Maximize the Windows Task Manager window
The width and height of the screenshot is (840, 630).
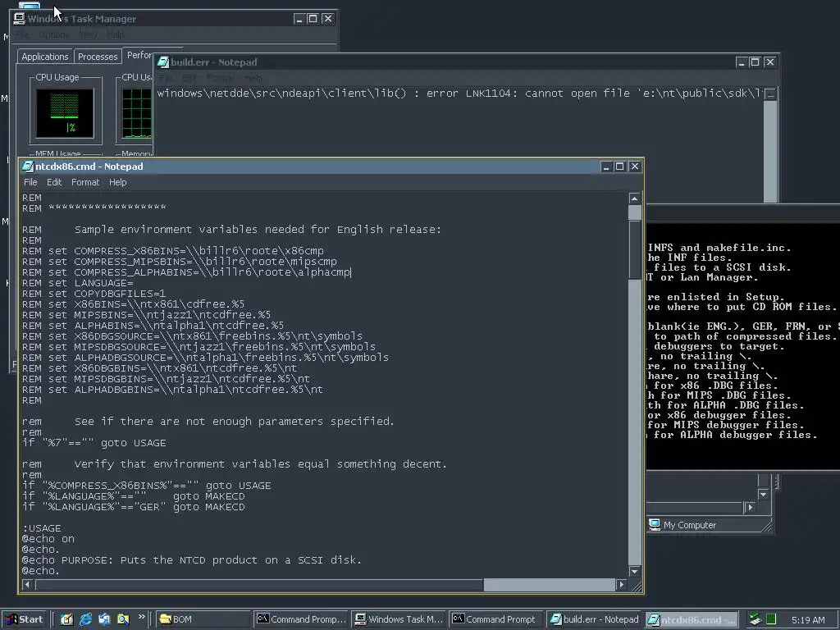(313, 19)
